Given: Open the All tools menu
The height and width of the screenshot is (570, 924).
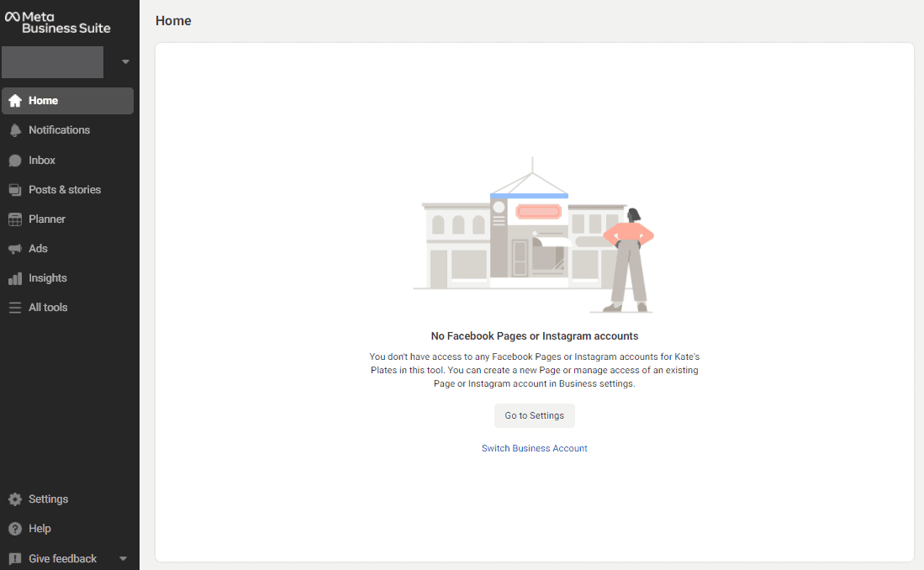Looking at the screenshot, I should [x=48, y=308].
